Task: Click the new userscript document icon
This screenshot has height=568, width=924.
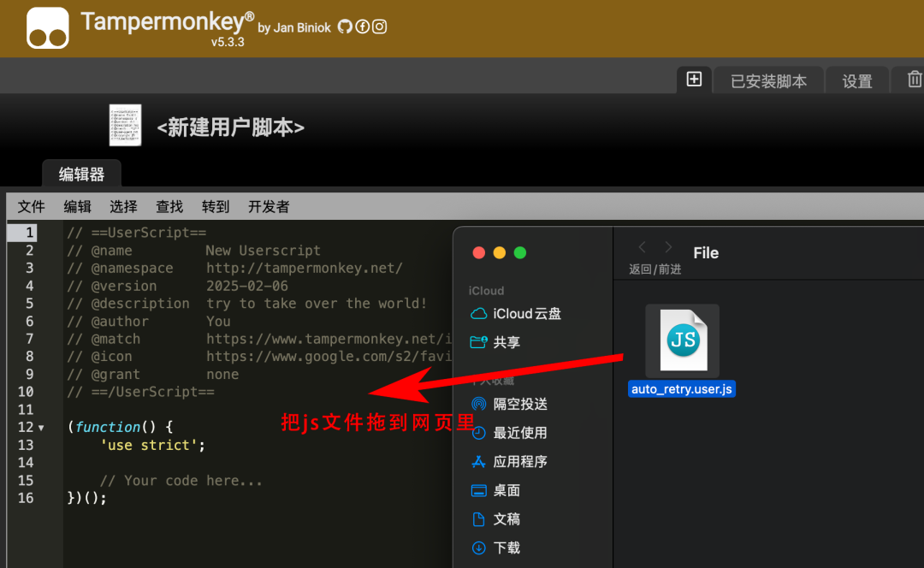Action: coord(125,125)
